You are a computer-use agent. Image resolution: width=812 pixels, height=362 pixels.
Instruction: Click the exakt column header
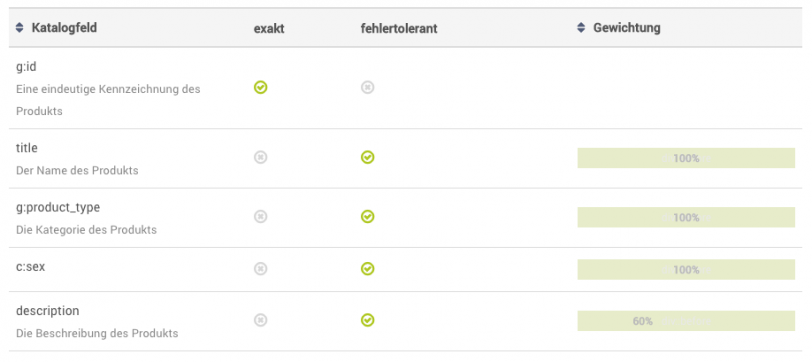click(x=269, y=28)
